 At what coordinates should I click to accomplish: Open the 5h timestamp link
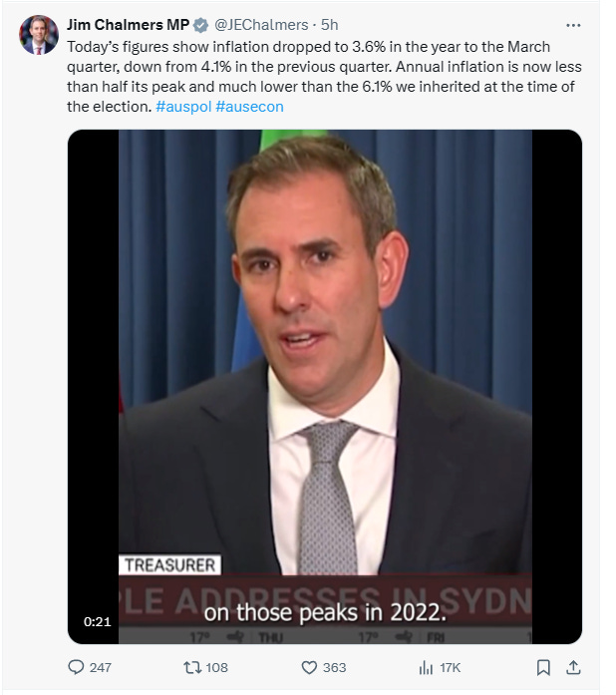click(x=329, y=25)
